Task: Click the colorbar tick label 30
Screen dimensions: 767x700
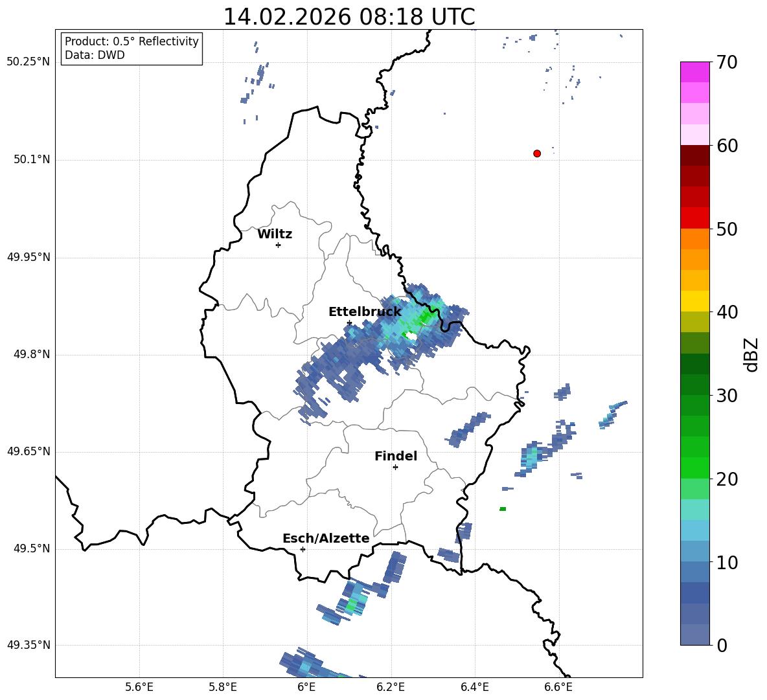Action: 727,396
